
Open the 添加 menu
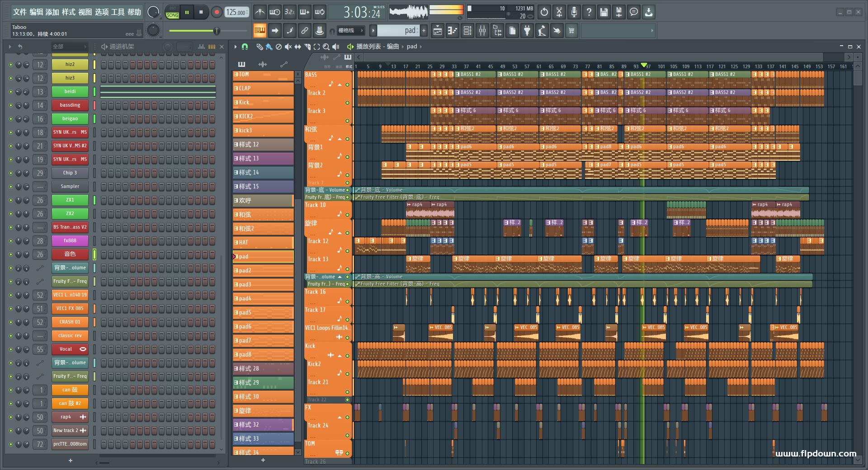(x=52, y=12)
